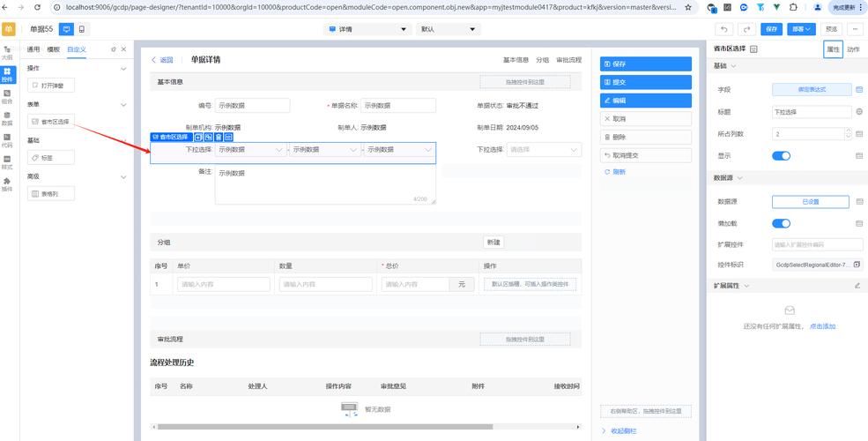
Task: Open the browser profile avatar
Action: [818, 8]
